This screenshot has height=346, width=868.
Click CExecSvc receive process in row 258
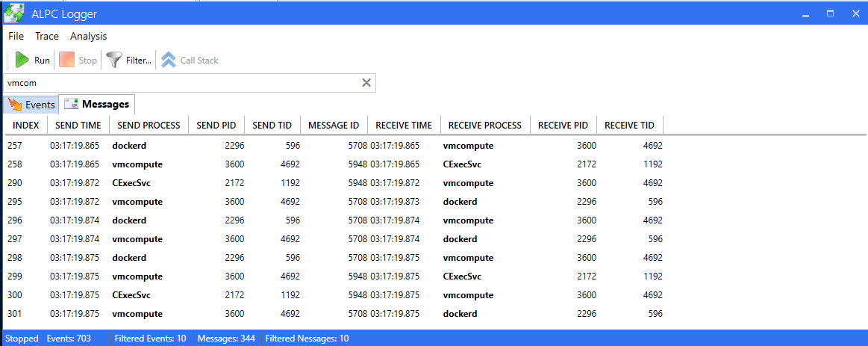tap(462, 164)
